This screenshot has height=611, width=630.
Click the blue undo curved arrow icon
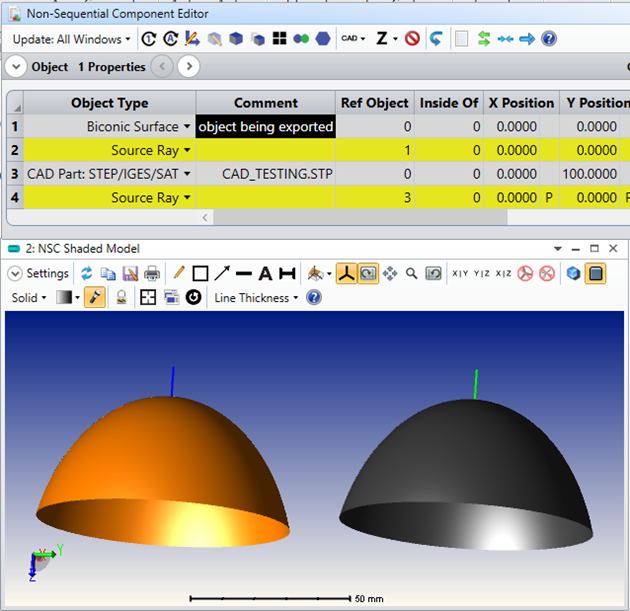[x=436, y=39]
